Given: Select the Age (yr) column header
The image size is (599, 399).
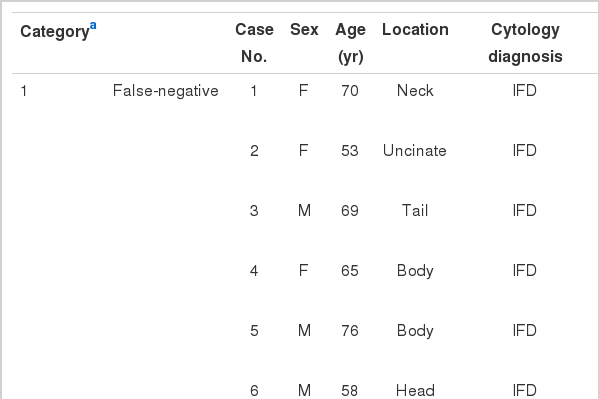Looking at the screenshot, I should [x=350, y=43].
